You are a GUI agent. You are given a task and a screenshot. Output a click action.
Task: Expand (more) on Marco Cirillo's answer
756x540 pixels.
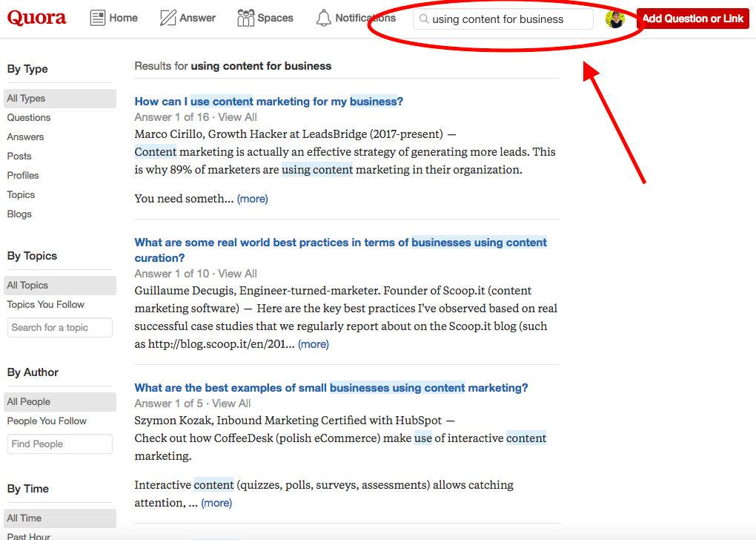point(252,199)
